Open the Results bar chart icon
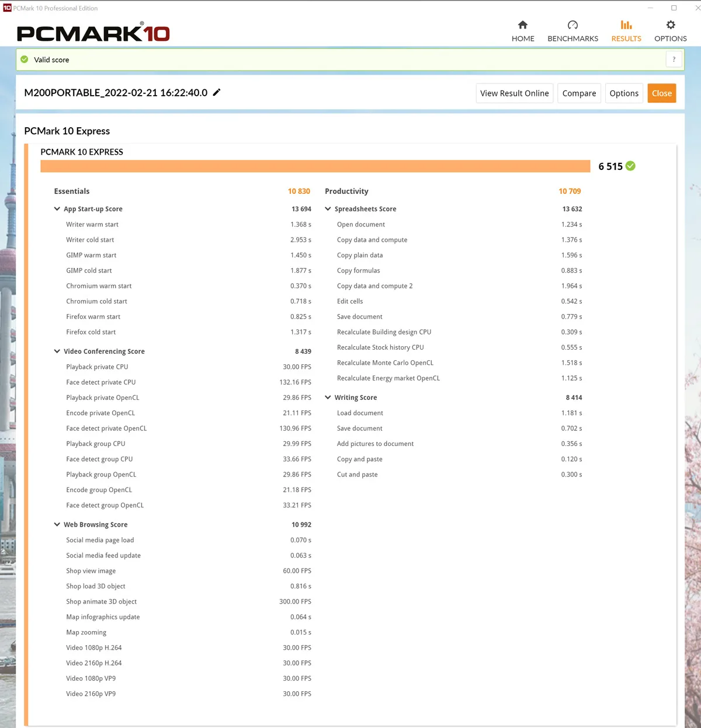 tap(626, 25)
